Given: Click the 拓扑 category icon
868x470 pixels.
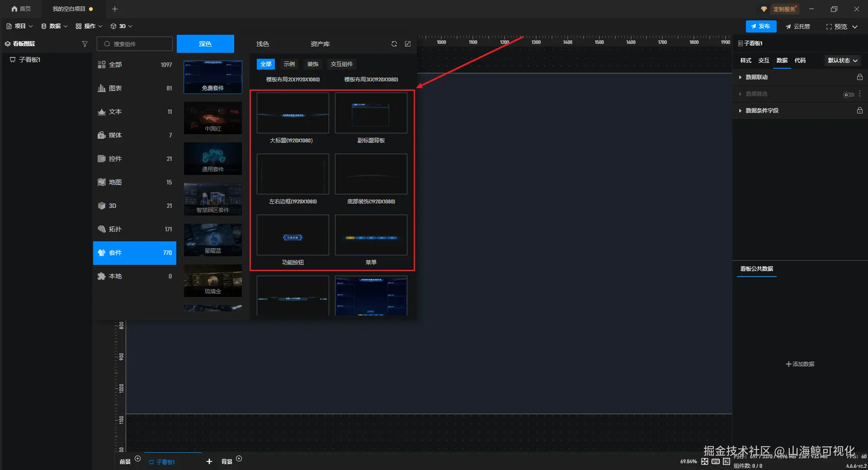Looking at the screenshot, I should [102, 229].
